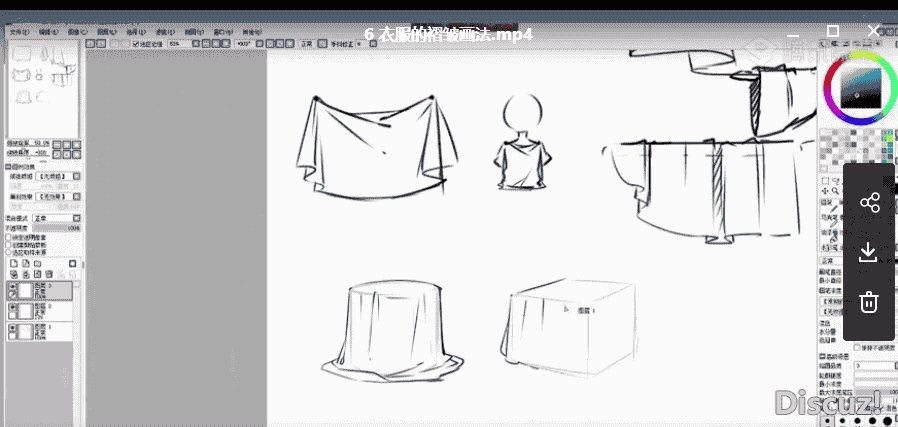898x427 pixels.
Task: Select layer 1 thumbnail in layer list
Action: [x=26, y=331]
